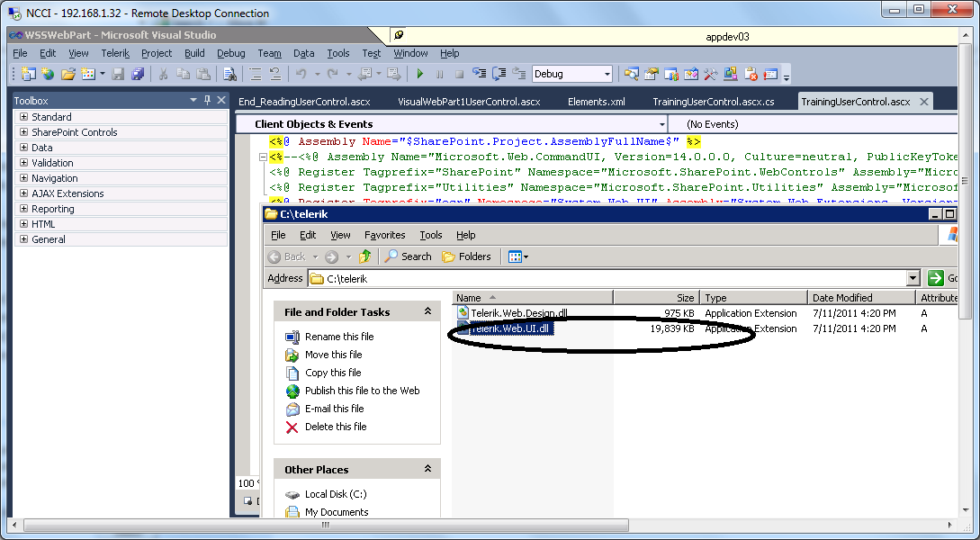980x540 pixels.
Task: Close the Toolbox panel
Action: click(x=221, y=100)
